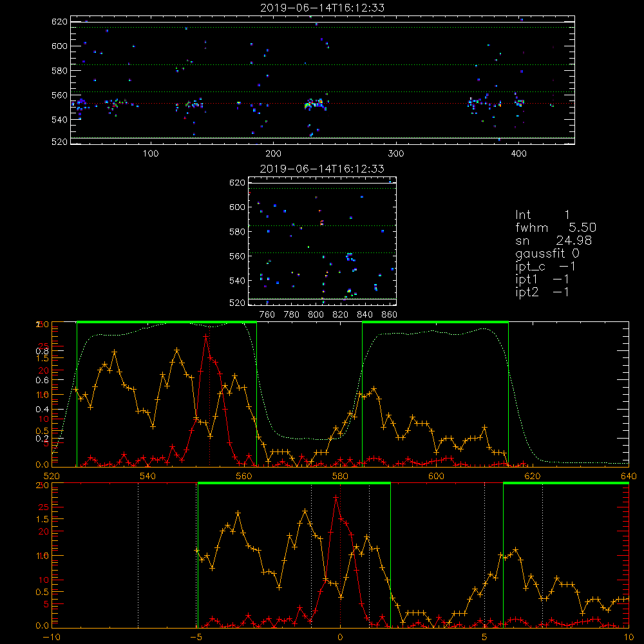Viewport: 644px width, 644px height.
Task: Click the bright cluster near x=230 in top image
Action: click(314, 104)
